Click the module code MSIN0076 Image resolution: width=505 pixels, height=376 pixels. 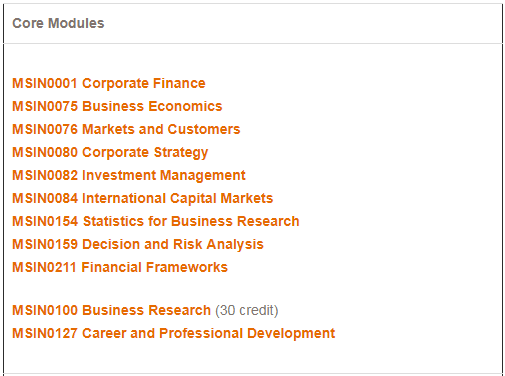click(45, 129)
